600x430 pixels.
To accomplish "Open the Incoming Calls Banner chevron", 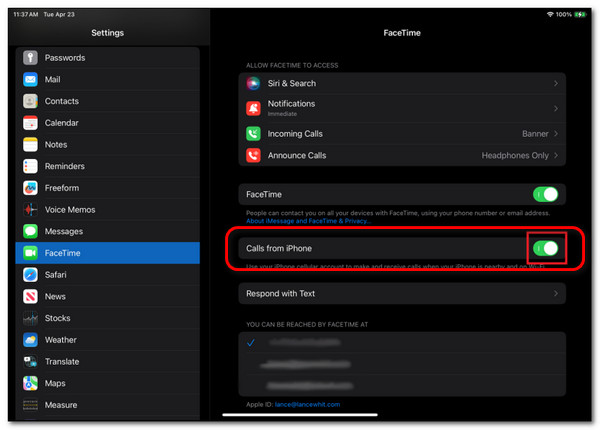I will pos(556,134).
